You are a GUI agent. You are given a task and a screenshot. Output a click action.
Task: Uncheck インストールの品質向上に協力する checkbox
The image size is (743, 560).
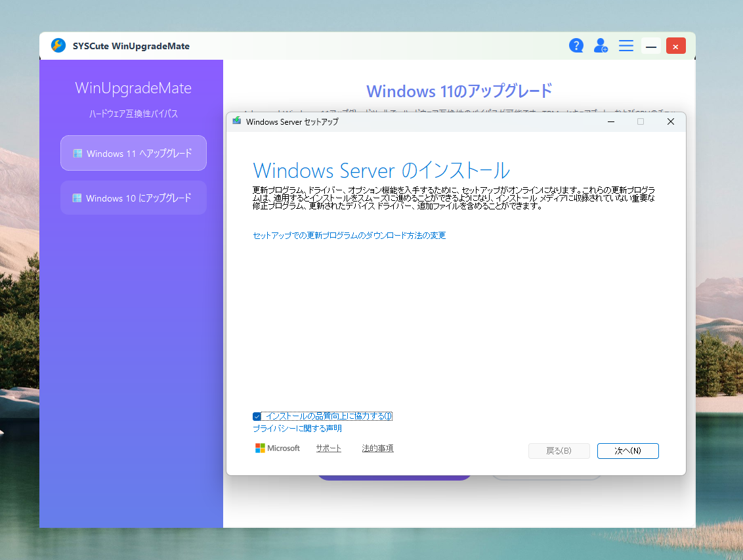[256, 416]
